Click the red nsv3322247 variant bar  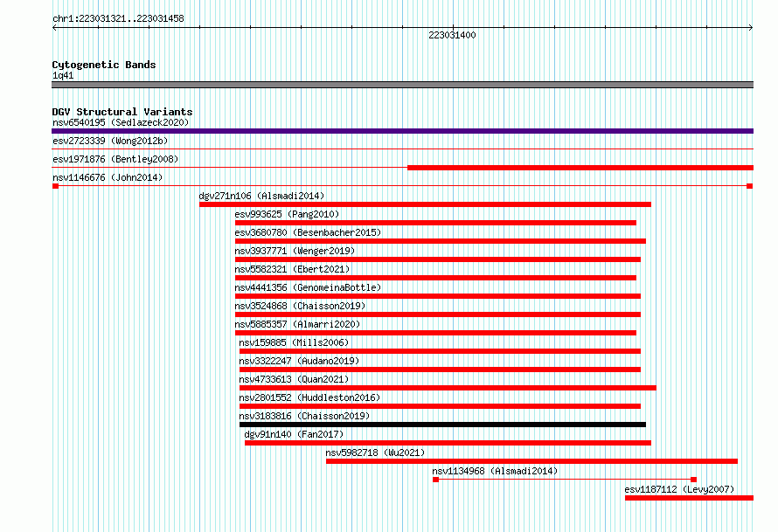click(x=440, y=370)
